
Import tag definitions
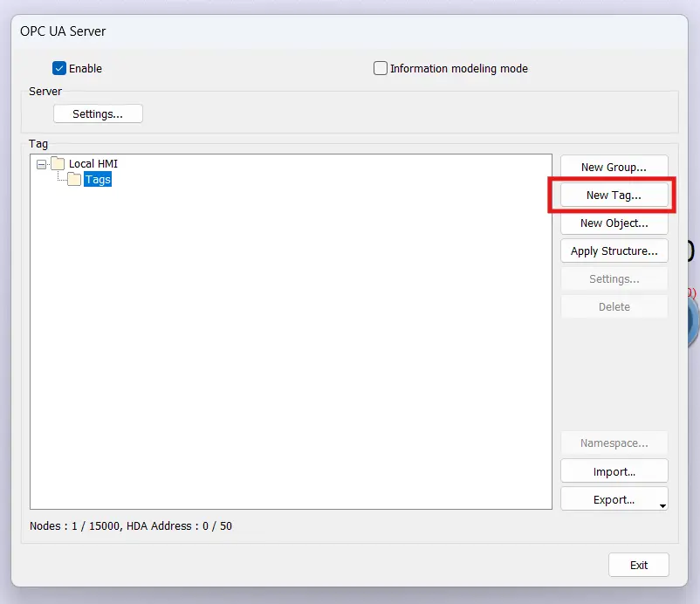614,470
